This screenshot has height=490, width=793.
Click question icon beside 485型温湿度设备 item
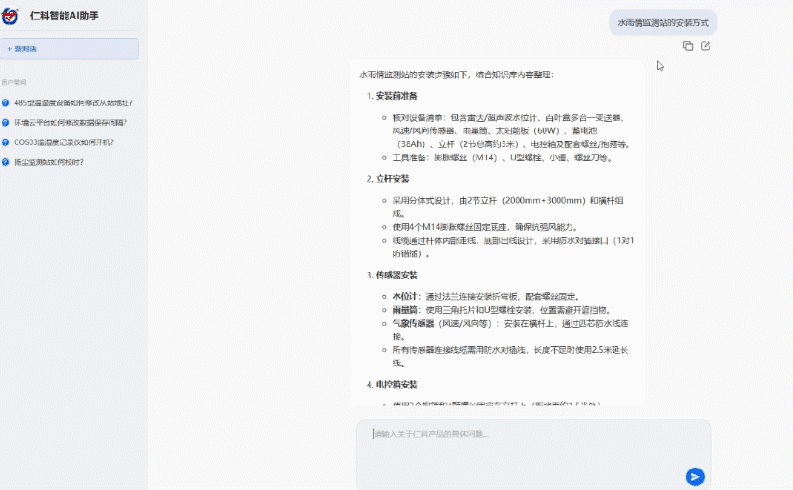coord(6,103)
